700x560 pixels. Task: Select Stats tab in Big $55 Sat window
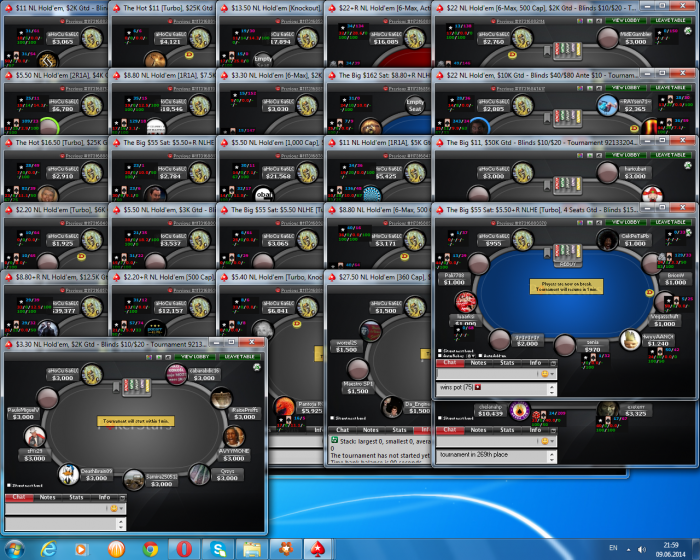pyautogui.click(x=507, y=363)
